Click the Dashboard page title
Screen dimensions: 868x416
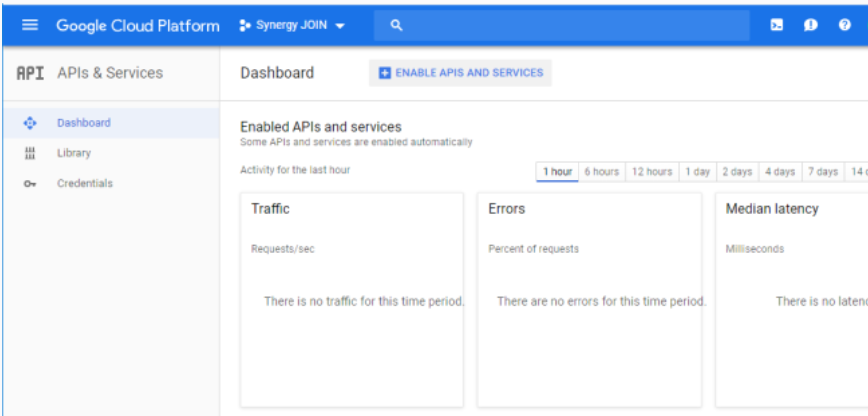click(277, 73)
